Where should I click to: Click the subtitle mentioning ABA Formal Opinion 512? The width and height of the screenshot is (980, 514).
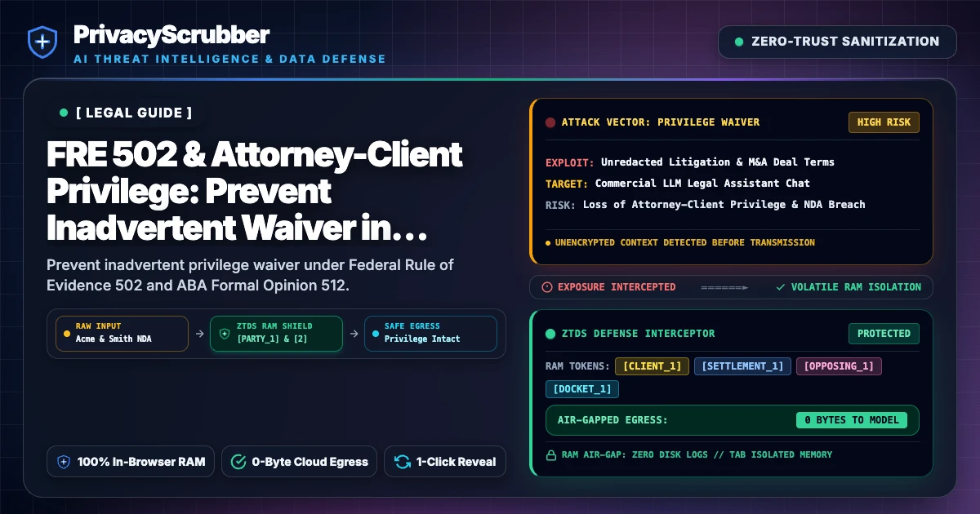click(250, 276)
